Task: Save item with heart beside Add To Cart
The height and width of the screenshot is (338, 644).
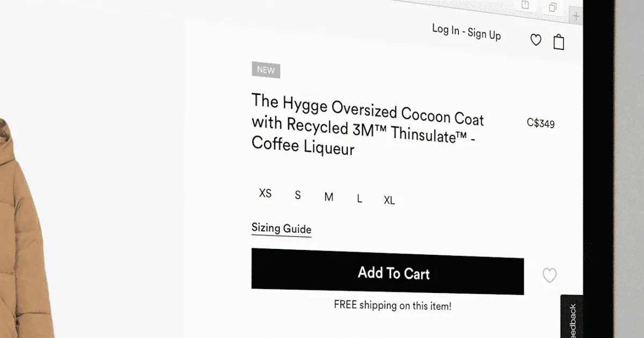Action: tap(549, 275)
